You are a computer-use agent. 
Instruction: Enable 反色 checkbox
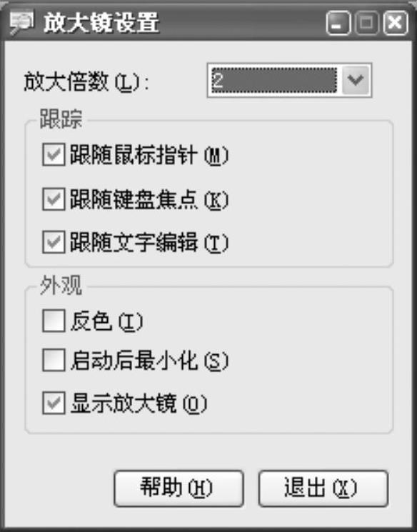54,321
